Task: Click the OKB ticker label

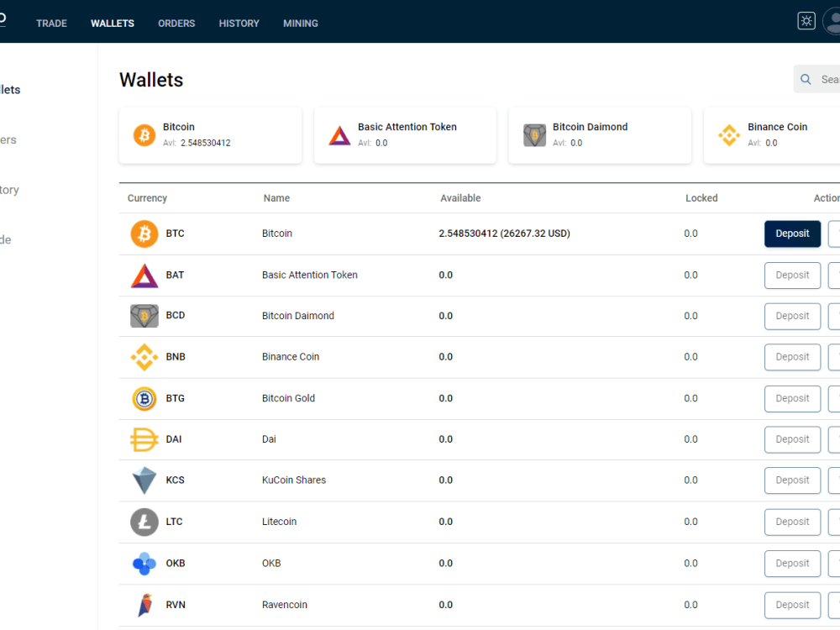Action: [x=176, y=564]
